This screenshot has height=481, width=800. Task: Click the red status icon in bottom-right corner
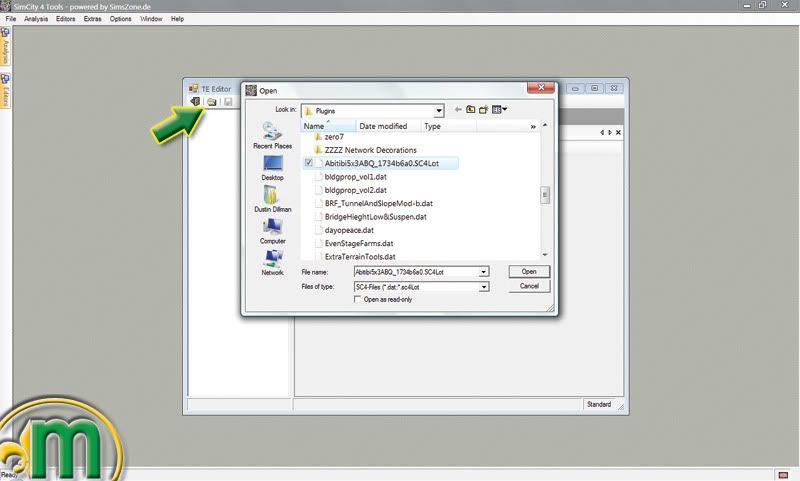click(x=784, y=475)
